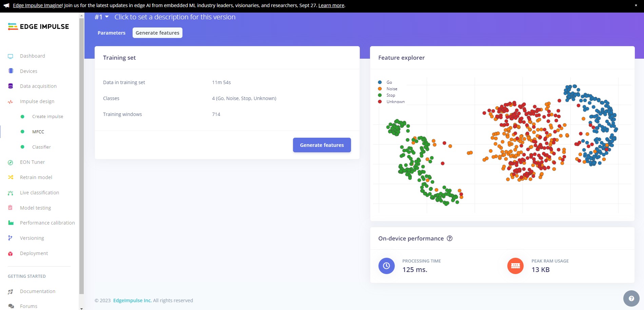
Task: Click the Deployment box icon
Action: (11, 254)
